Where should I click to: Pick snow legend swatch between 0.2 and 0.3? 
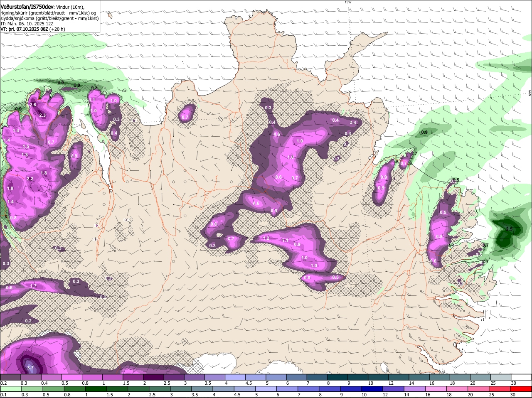pyautogui.click(x=10, y=377)
